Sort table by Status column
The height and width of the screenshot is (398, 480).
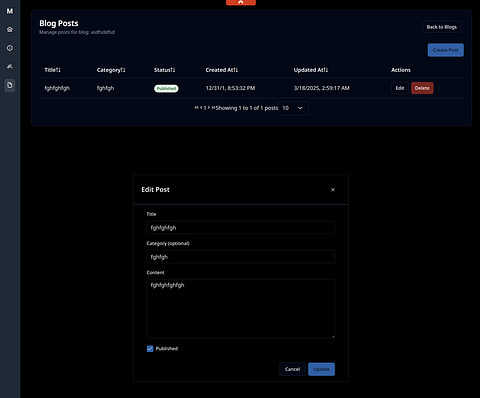tap(164, 70)
